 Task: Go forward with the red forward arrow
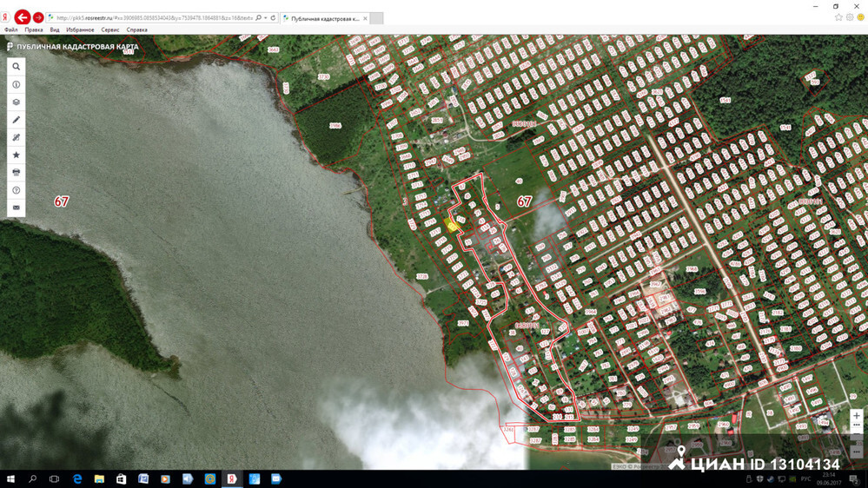click(x=38, y=17)
